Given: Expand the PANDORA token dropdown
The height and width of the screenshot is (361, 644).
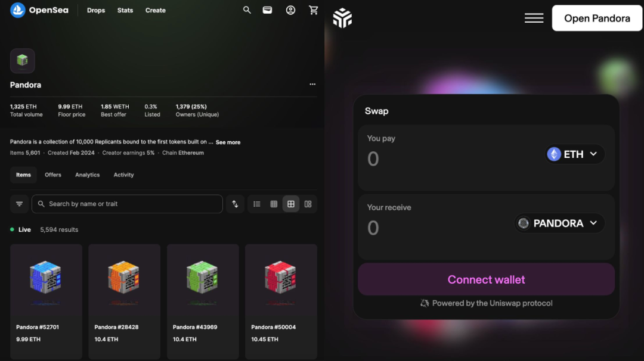Looking at the screenshot, I should point(559,223).
